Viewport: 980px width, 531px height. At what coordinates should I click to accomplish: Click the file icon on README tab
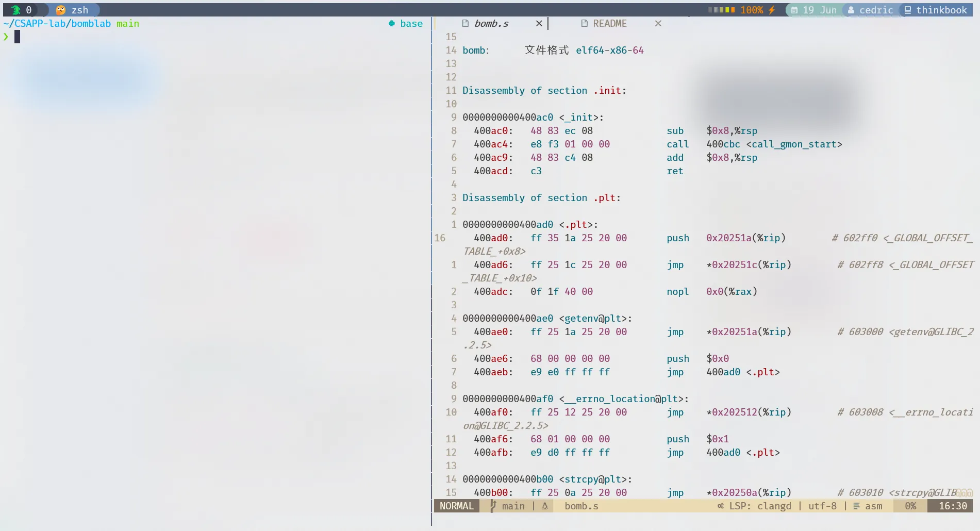point(584,23)
